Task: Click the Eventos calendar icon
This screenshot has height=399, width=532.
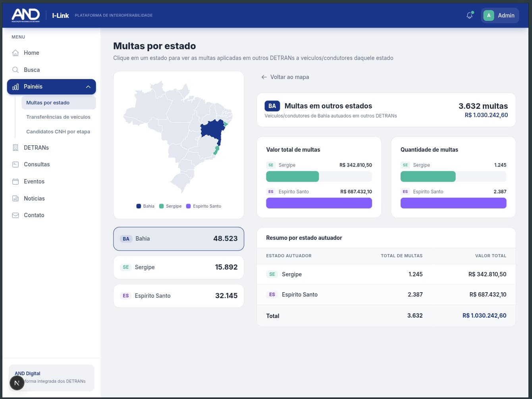Action: click(x=15, y=181)
